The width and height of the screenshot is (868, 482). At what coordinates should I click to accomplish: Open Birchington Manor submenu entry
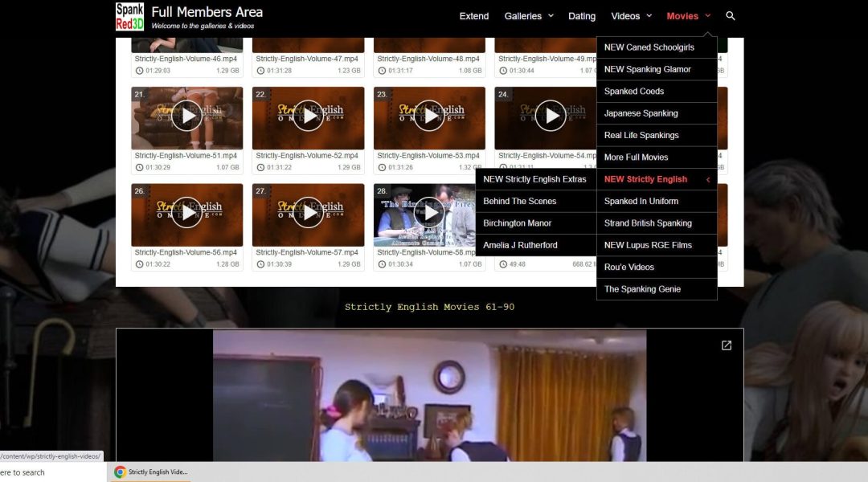(x=518, y=223)
